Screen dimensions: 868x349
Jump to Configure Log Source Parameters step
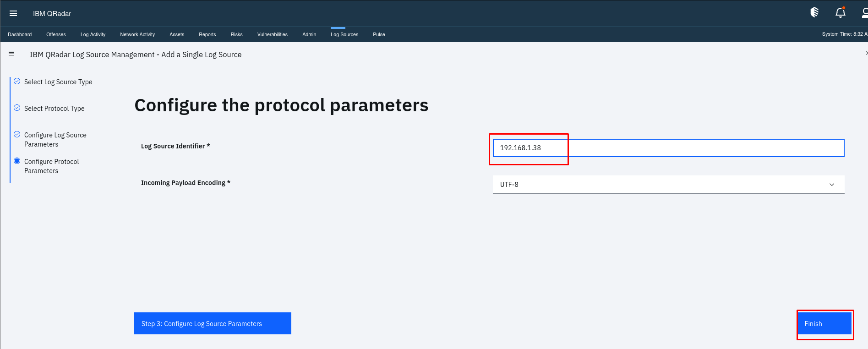click(55, 140)
